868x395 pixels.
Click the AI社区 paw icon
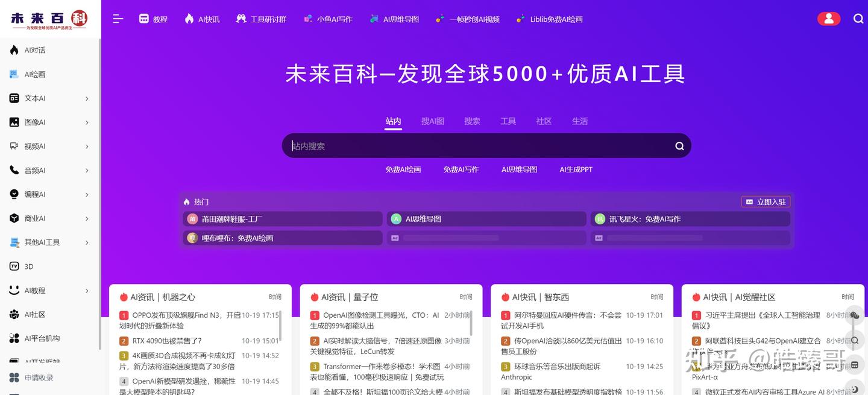tap(14, 314)
